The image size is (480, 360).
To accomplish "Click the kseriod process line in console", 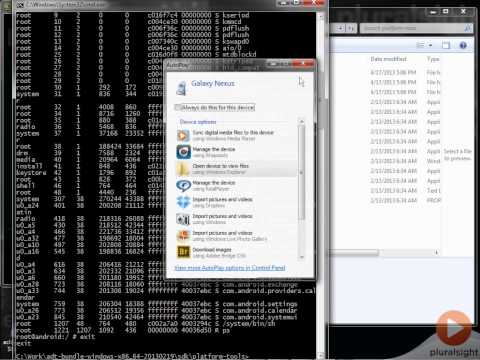I will pos(133,15).
